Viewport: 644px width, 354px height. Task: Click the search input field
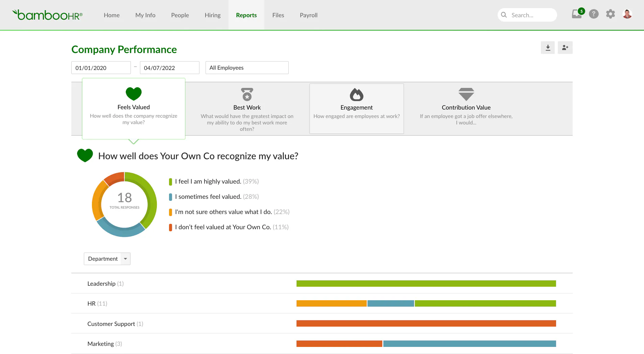(527, 15)
